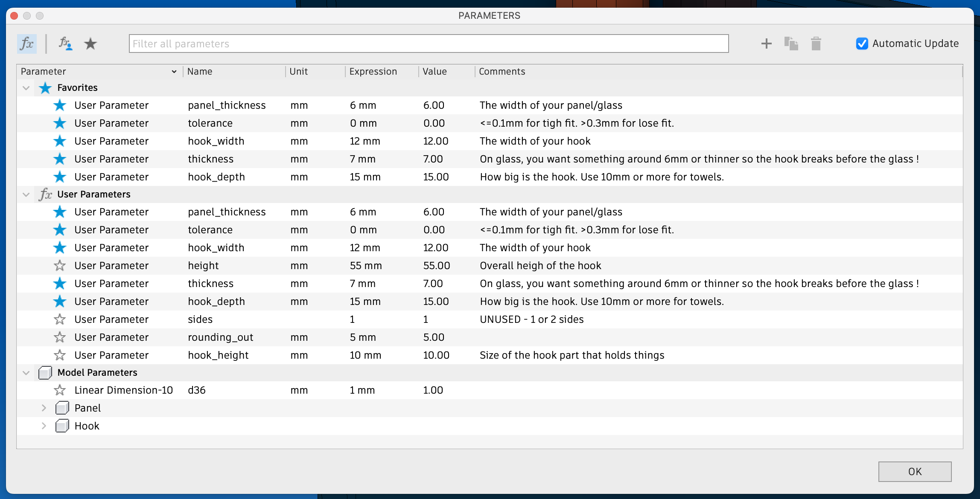
Task: Focus the Filter all parameters field
Action: (x=429, y=44)
